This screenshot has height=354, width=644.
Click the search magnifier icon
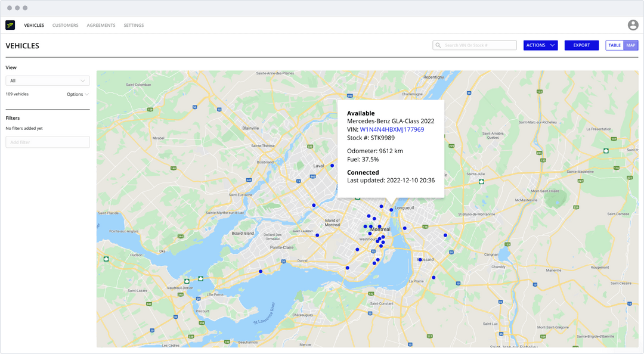pyautogui.click(x=437, y=45)
